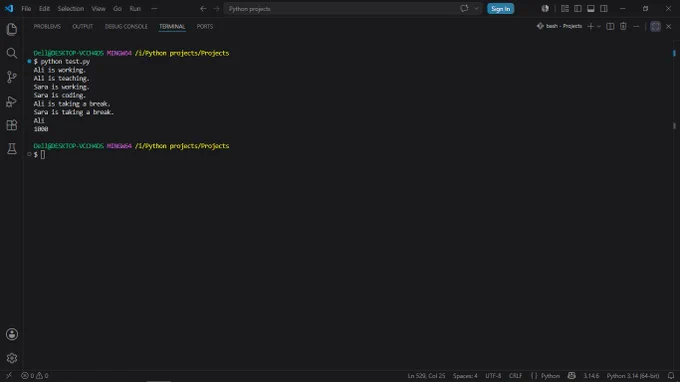Select the TERMINAL tab
This screenshot has width=680, height=382.
point(172,26)
